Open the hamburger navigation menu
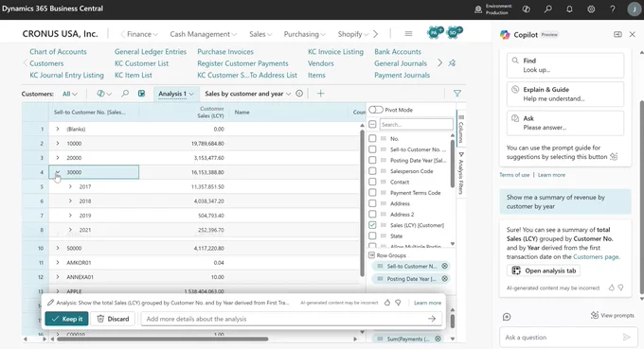The height and width of the screenshot is (349, 644). pyautogui.click(x=408, y=34)
